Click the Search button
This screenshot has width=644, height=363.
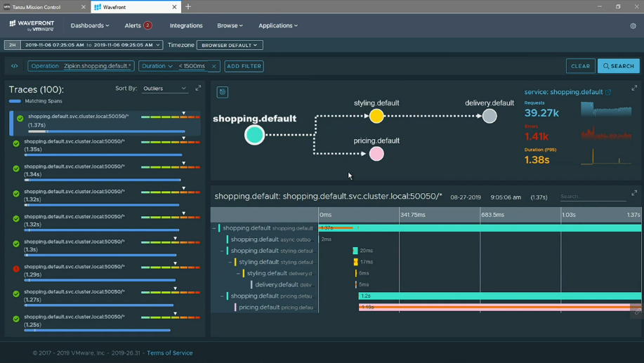pos(619,66)
